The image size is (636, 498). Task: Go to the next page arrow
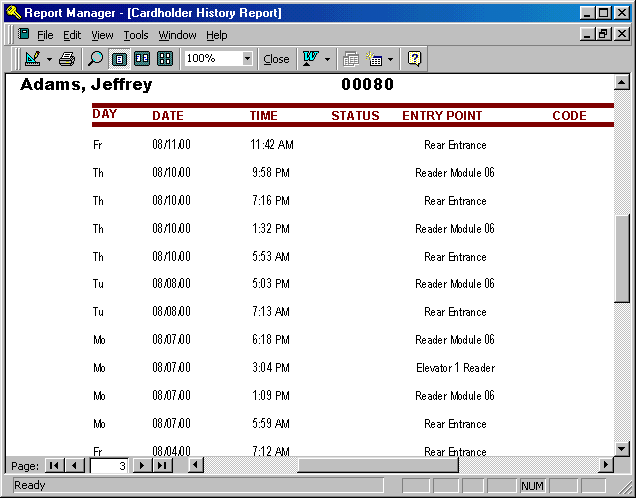pos(142,465)
